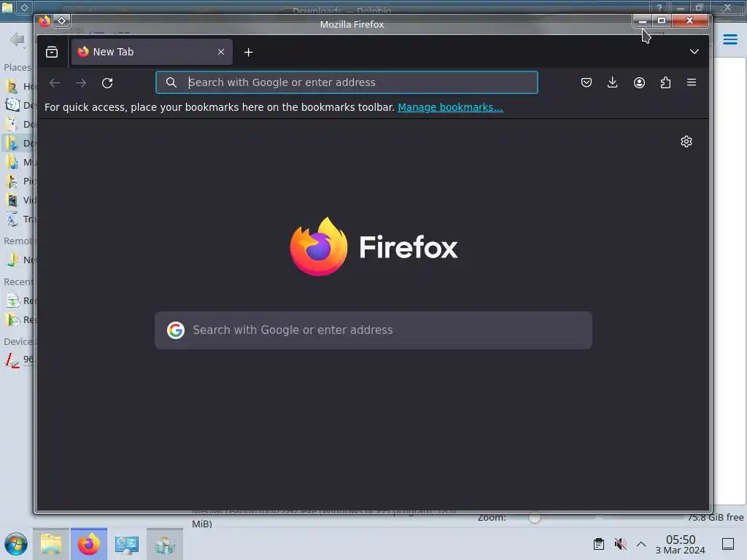Go forward one page in Firefox
Image resolution: width=747 pixels, height=560 pixels.
point(81,83)
